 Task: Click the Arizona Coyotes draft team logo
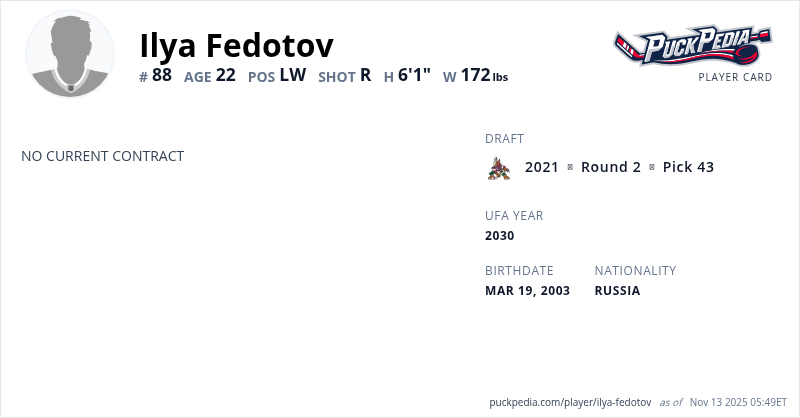click(x=498, y=168)
